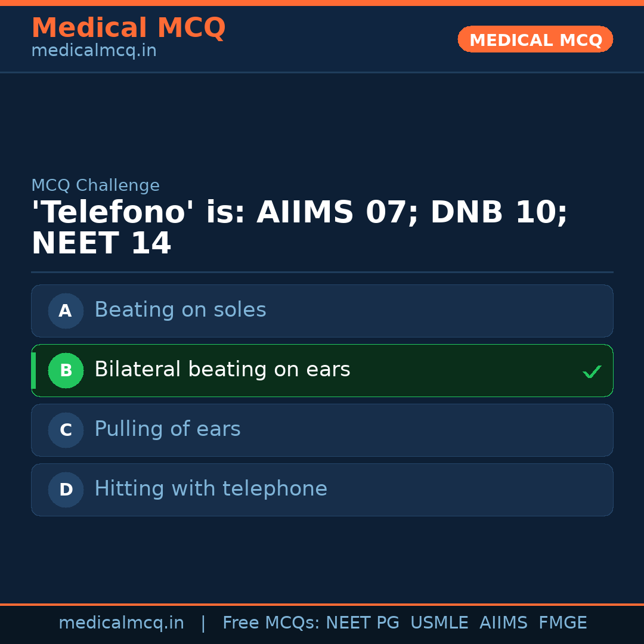This screenshot has height=644, width=644.
Task: Click 'Free MCQs:' text in footer
Action: (x=271, y=623)
